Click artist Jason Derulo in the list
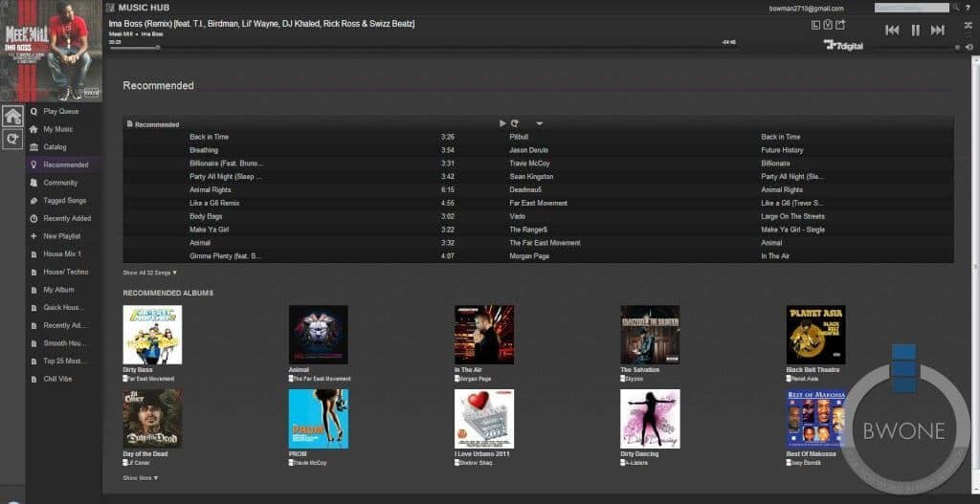The width and height of the screenshot is (980, 504). (x=528, y=150)
